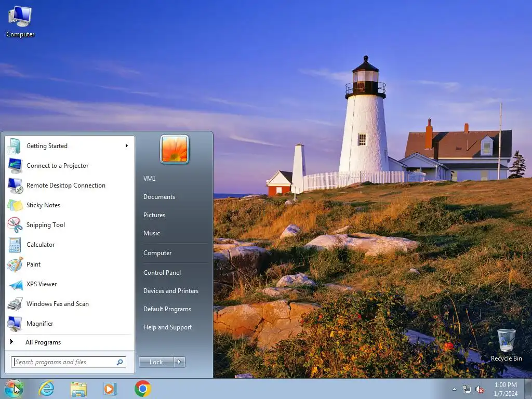Click the Windows Fax and Scan icon
The height and width of the screenshot is (399, 532).
point(15,304)
